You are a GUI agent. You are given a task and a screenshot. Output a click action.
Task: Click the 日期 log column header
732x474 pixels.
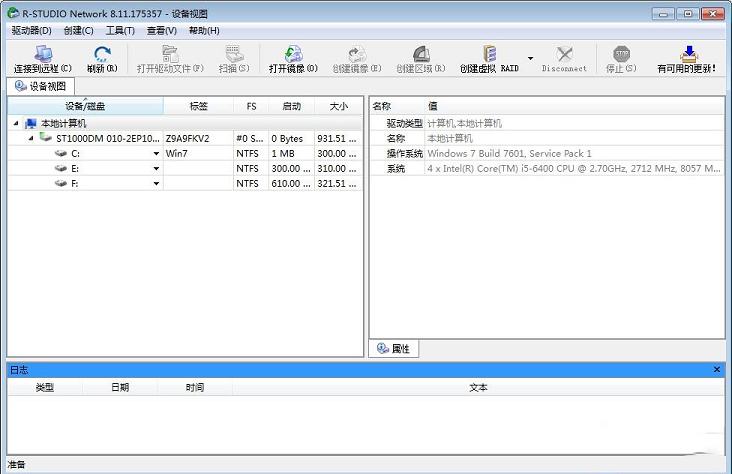120,387
